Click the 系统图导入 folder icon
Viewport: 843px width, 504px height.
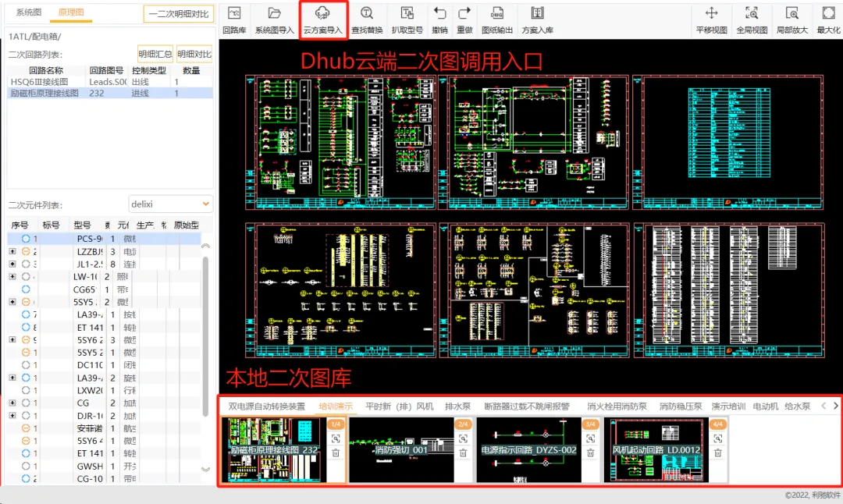pos(274,13)
